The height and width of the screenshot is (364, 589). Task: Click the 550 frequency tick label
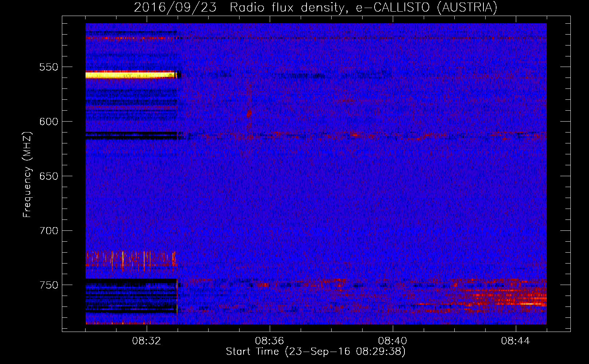(x=49, y=67)
